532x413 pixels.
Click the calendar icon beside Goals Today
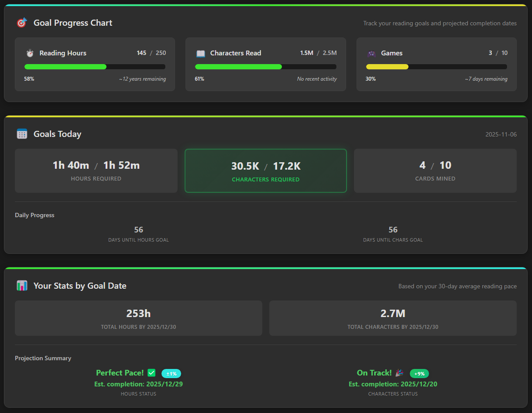click(22, 134)
